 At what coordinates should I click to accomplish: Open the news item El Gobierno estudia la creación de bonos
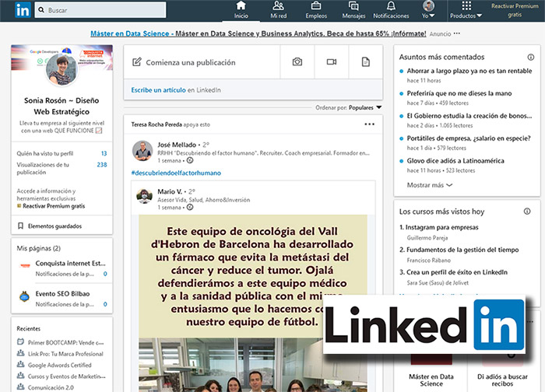click(x=469, y=116)
